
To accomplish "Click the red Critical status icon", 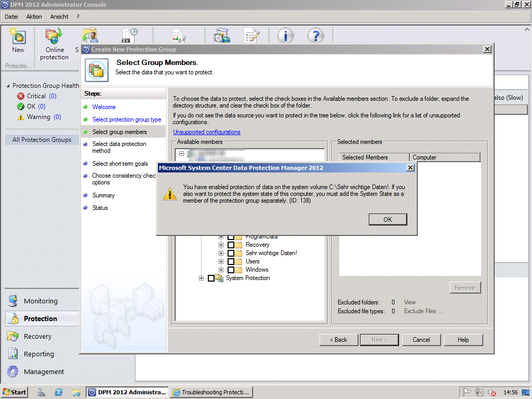I will point(21,96).
